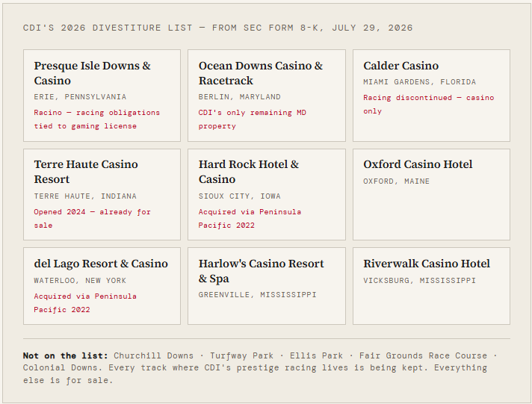Image resolution: width=532 pixels, height=404 pixels.
Task: Select the Hard Rock Hotel & Casino title
Action: (249, 172)
